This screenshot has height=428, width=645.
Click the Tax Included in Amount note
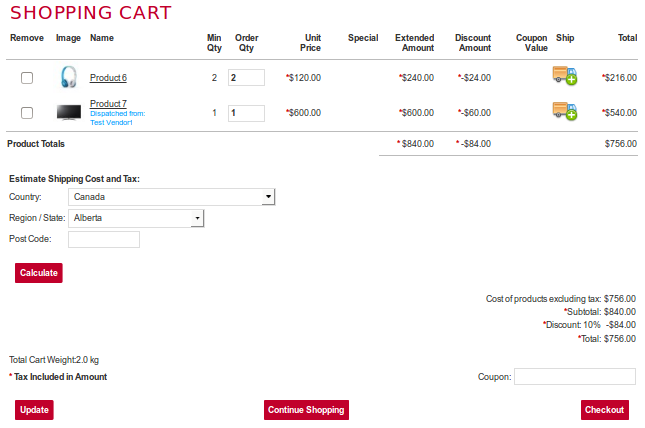click(58, 377)
